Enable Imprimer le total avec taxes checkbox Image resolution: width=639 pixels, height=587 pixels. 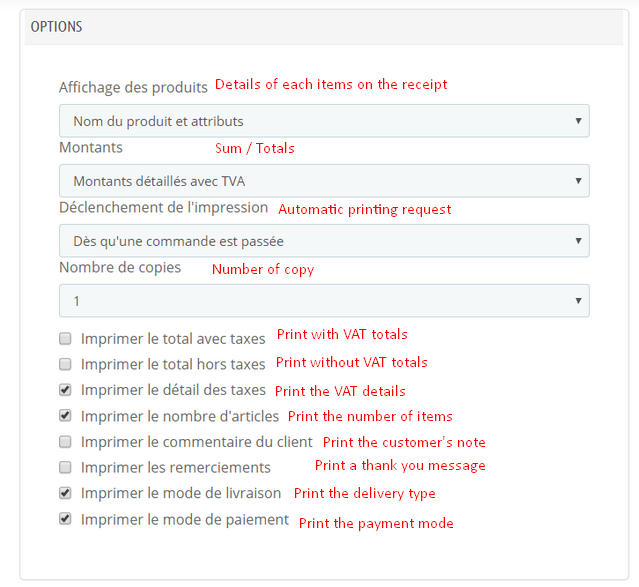(x=65, y=338)
